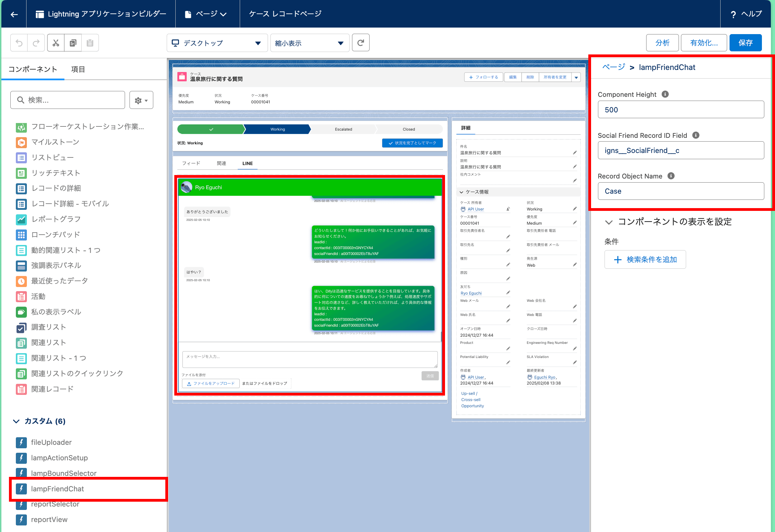Click the Component Height info icon
The width and height of the screenshot is (775, 532).
click(x=665, y=94)
